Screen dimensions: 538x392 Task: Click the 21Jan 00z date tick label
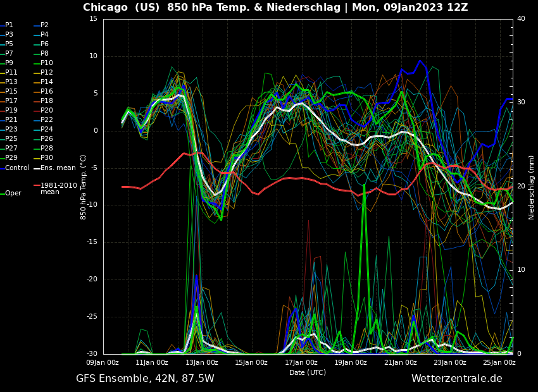[x=401, y=363]
